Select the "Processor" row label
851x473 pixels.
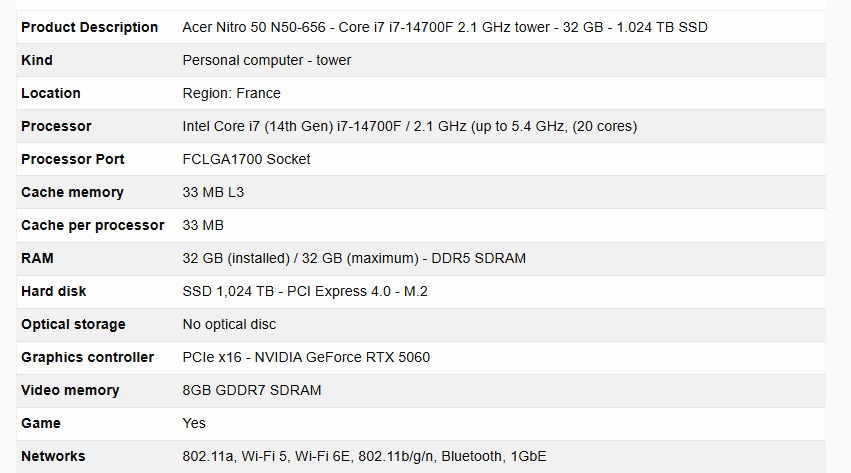56,126
